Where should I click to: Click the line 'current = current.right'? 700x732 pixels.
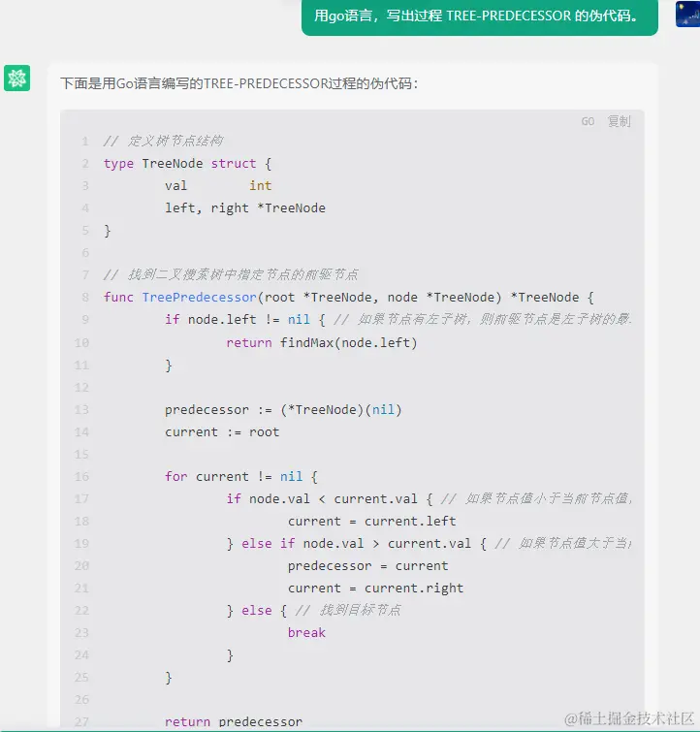click(x=375, y=589)
